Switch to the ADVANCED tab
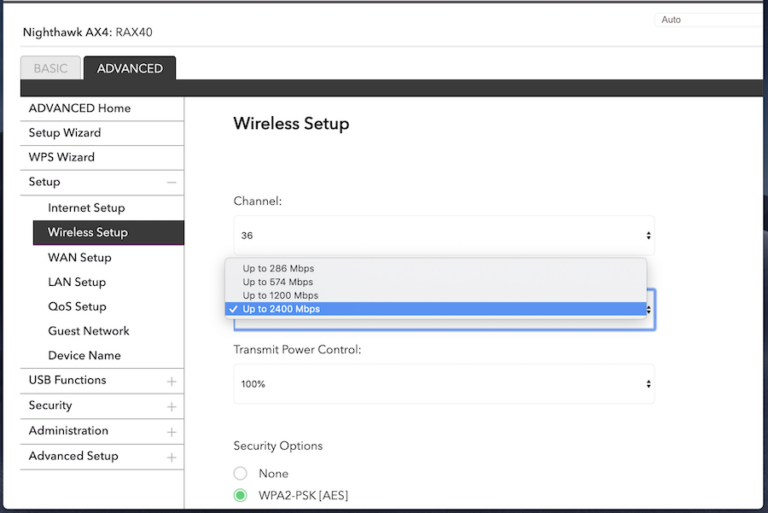The width and height of the screenshot is (768, 513). pos(129,69)
